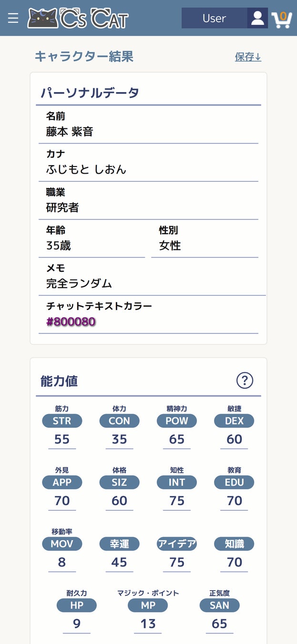Click the アイデア badge
Image resolution: width=297 pixels, height=644 pixels.
176,544
